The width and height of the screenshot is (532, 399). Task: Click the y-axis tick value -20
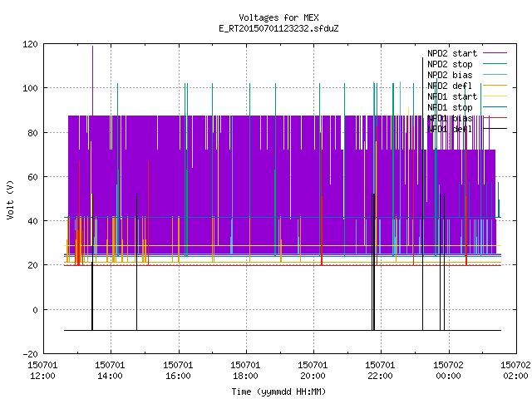tap(30, 354)
